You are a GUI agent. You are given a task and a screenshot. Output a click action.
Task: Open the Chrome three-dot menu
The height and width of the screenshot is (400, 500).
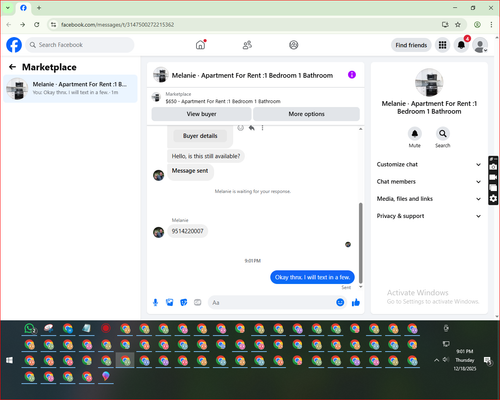tap(491, 25)
